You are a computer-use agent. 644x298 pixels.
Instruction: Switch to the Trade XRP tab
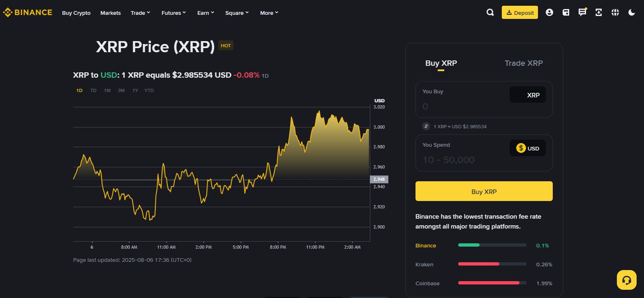524,63
